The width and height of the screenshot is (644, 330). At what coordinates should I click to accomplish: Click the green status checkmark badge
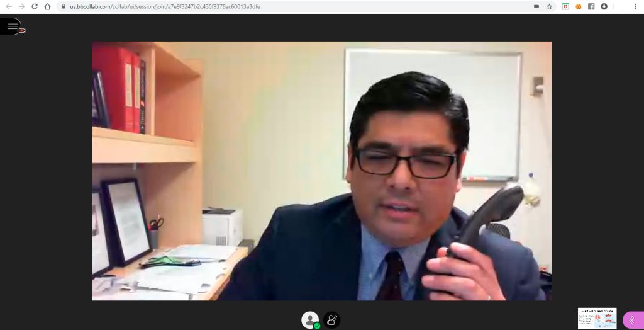317,326
